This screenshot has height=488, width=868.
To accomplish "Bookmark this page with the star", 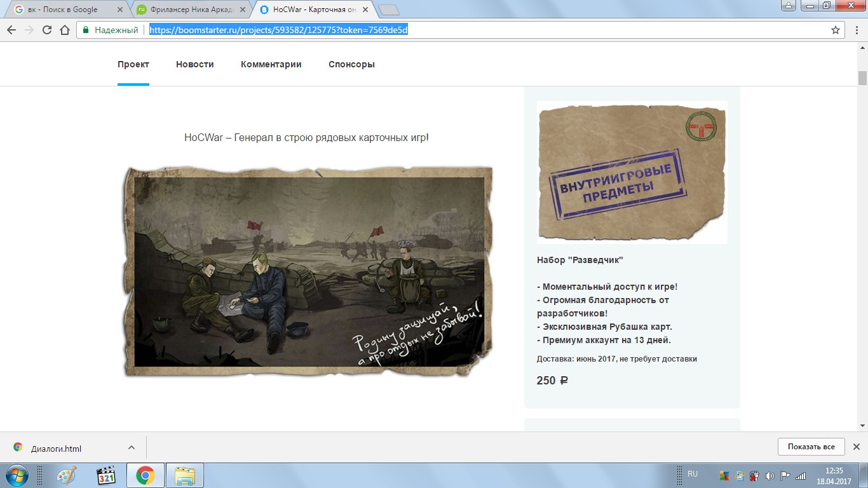I will click(x=836, y=30).
